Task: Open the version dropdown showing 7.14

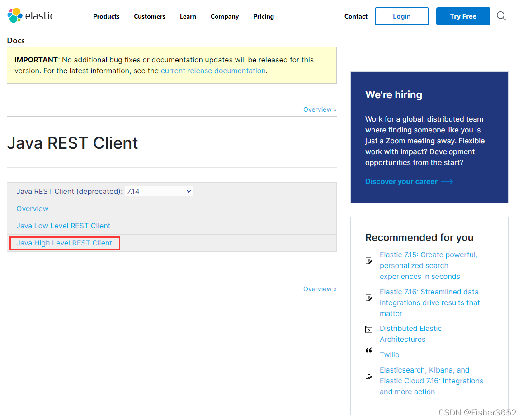Action: coord(159,192)
